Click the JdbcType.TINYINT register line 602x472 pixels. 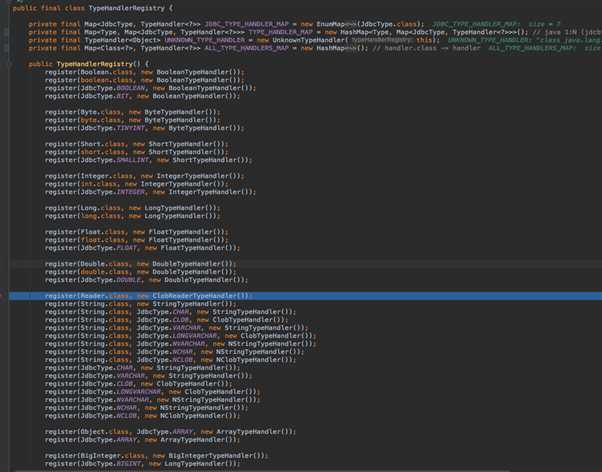point(144,128)
